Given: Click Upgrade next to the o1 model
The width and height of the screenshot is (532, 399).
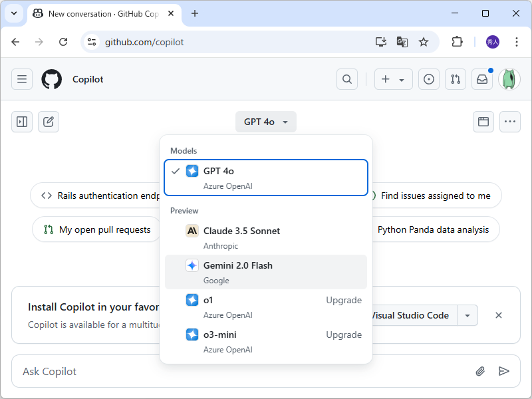Looking at the screenshot, I should 344,300.
